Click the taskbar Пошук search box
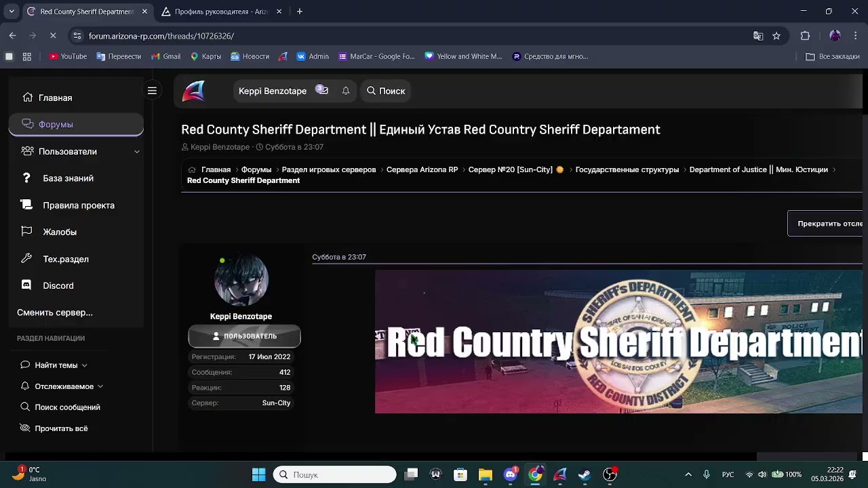The width and height of the screenshot is (868, 488). 334,474
